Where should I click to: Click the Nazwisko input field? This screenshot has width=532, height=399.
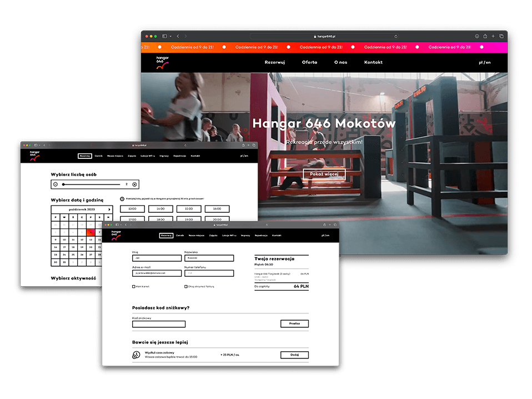click(x=209, y=258)
